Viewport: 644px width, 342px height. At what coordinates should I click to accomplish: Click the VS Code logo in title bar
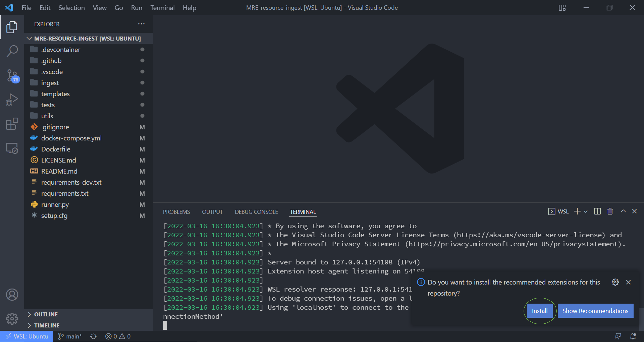(x=9, y=8)
